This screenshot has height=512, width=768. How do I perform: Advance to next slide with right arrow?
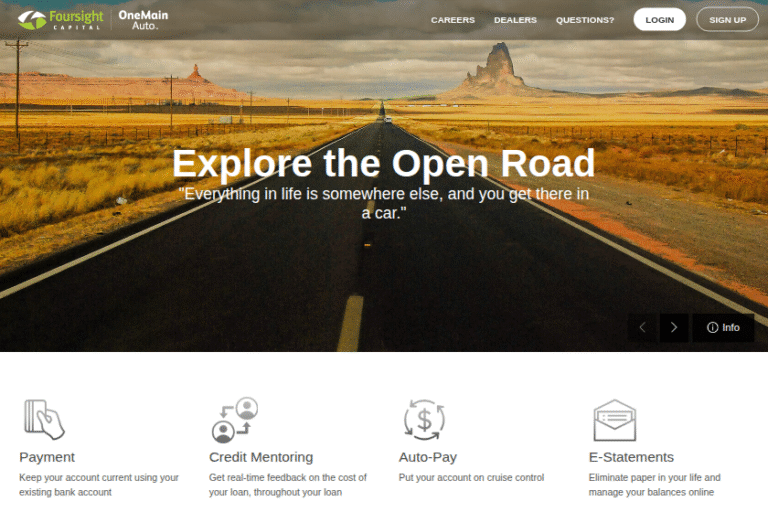(674, 328)
